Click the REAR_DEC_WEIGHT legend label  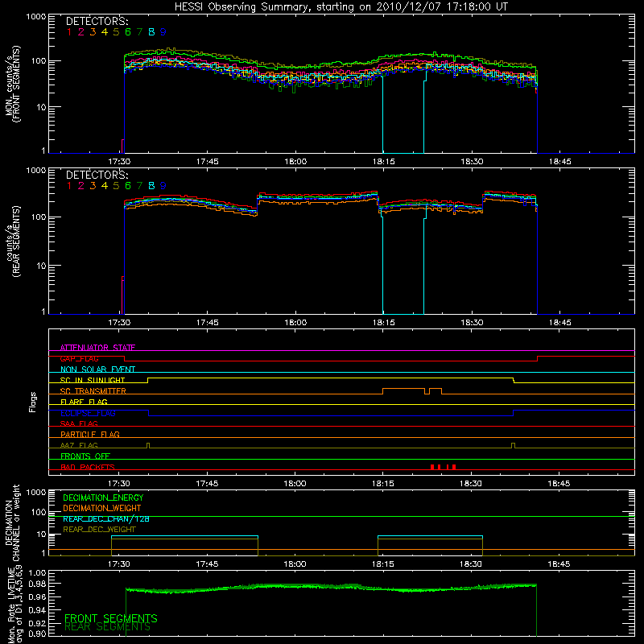99,530
